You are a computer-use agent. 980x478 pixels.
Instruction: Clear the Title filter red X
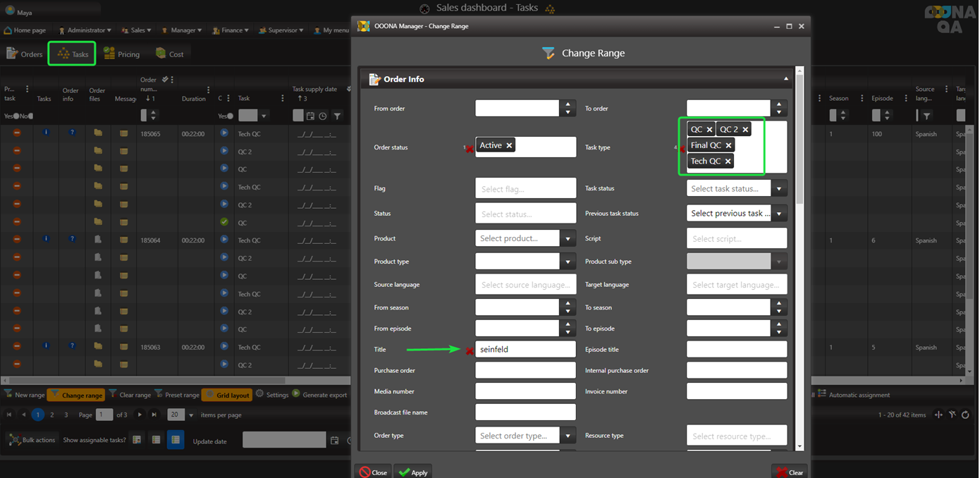[470, 350]
